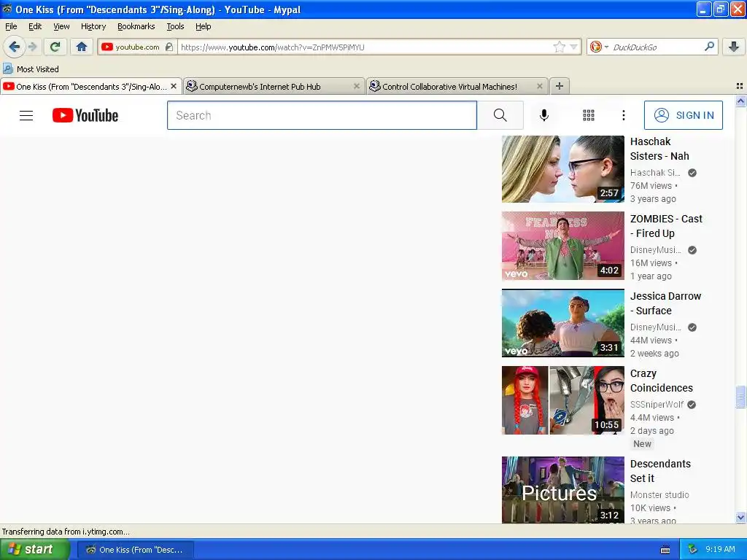Open the History menu

click(93, 26)
